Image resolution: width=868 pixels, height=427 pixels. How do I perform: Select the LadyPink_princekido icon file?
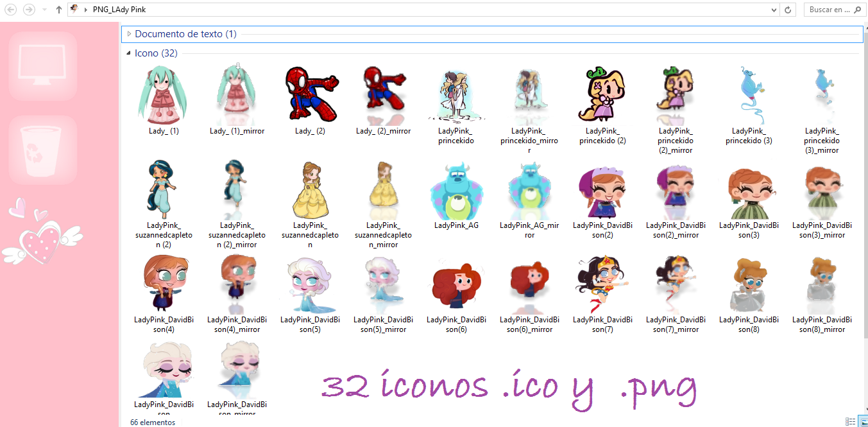pos(457,95)
